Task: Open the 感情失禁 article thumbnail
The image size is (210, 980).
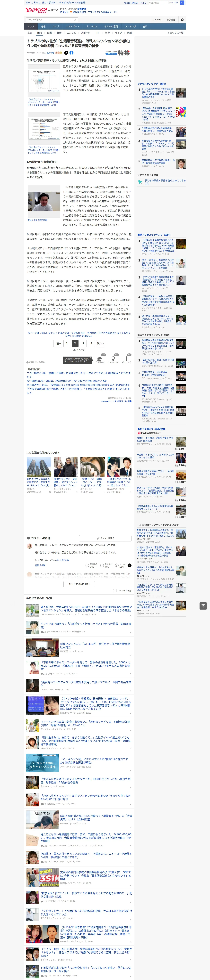Action: [42, 819]
